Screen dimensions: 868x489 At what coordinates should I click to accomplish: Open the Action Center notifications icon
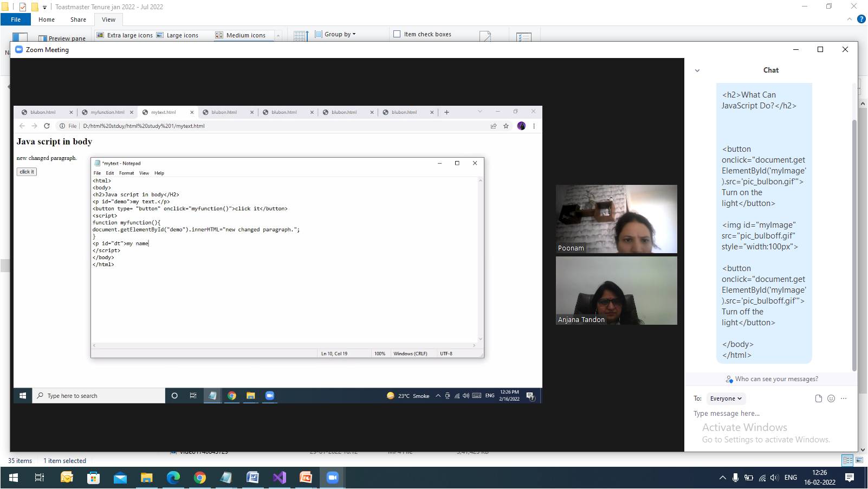click(850, 478)
